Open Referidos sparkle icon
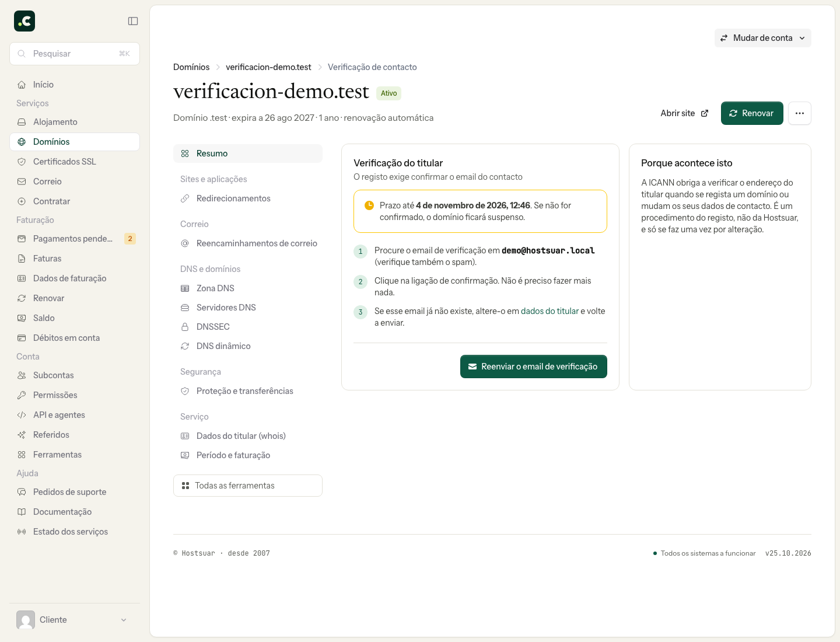This screenshot has height=642, width=840. (22, 435)
